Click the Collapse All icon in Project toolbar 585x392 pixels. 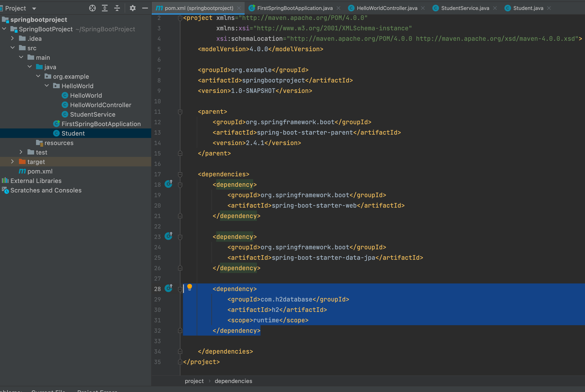(x=117, y=8)
